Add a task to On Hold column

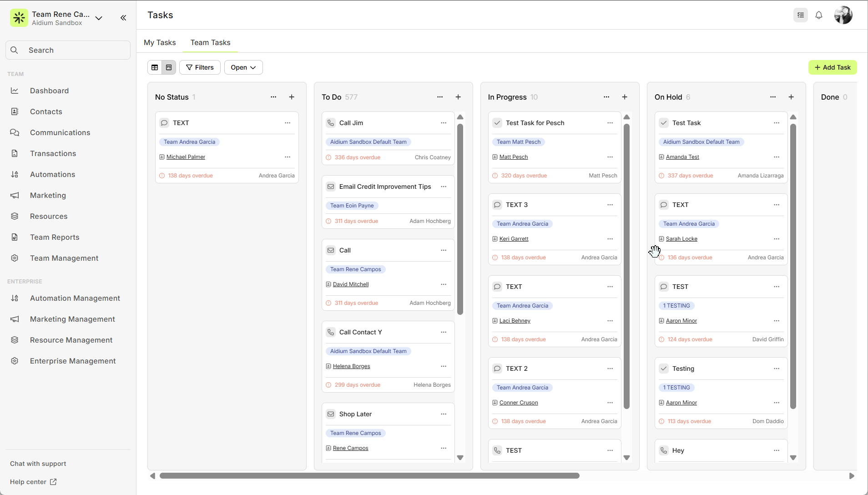(x=791, y=97)
